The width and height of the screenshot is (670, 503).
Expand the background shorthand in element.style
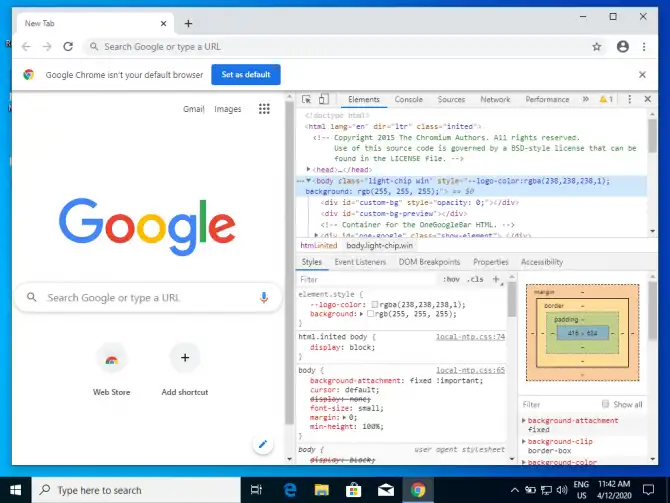361,314
